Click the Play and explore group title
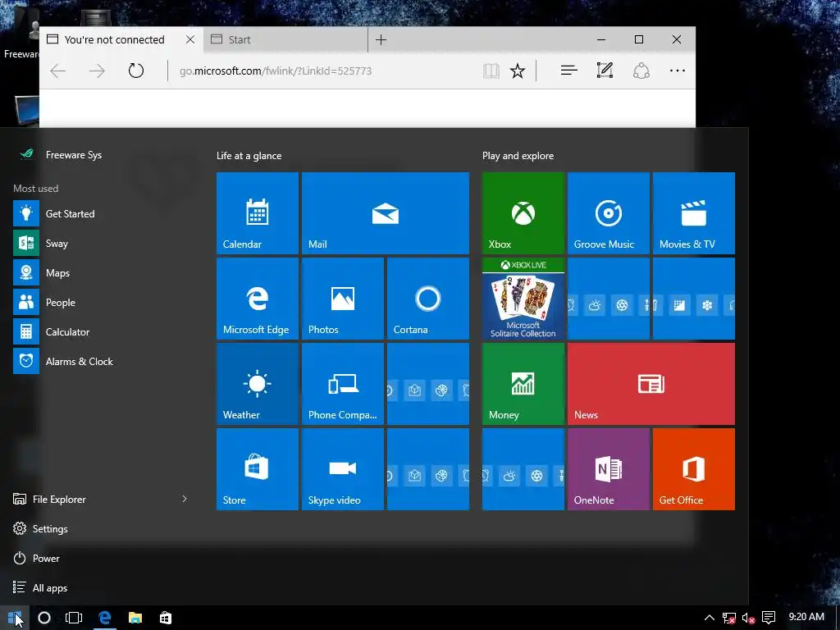 pyautogui.click(x=518, y=156)
